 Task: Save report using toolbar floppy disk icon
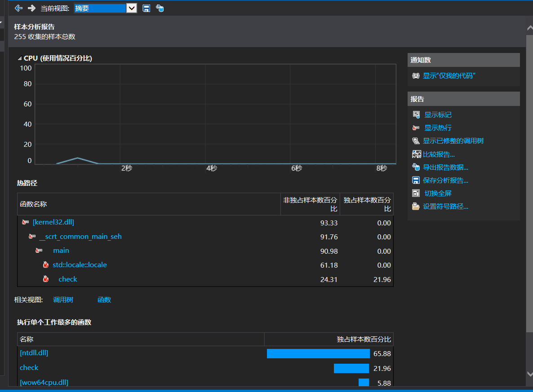(146, 8)
